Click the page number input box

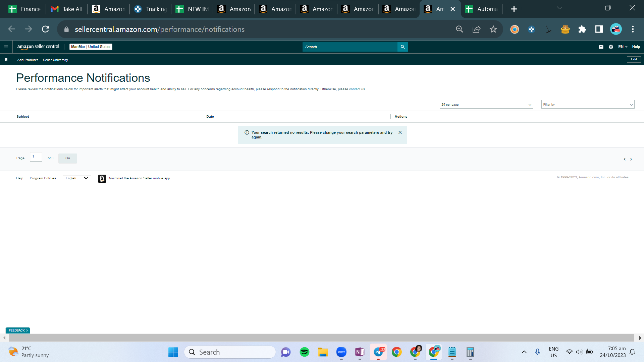tap(36, 157)
